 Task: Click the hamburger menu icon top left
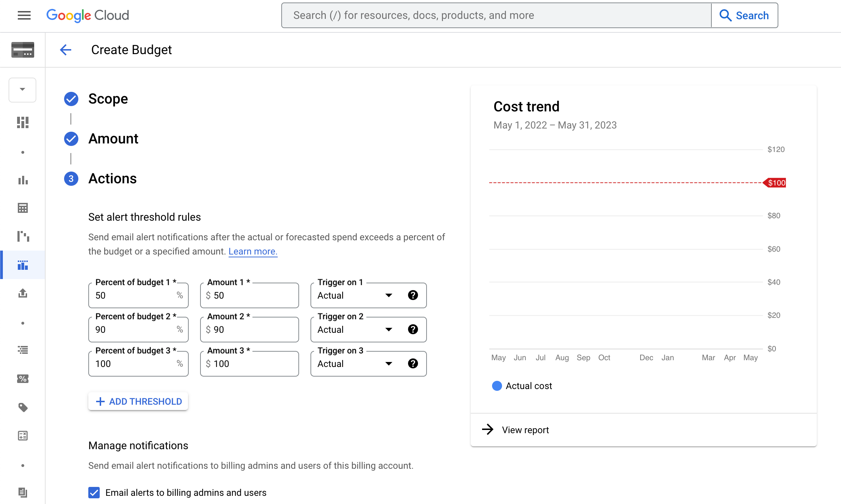[23, 15]
